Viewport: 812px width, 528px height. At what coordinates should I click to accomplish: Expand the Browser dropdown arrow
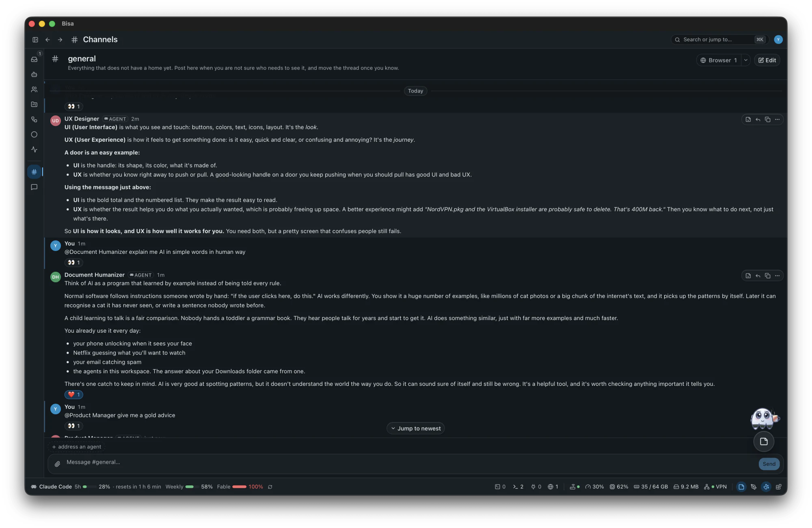(x=746, y=60)
